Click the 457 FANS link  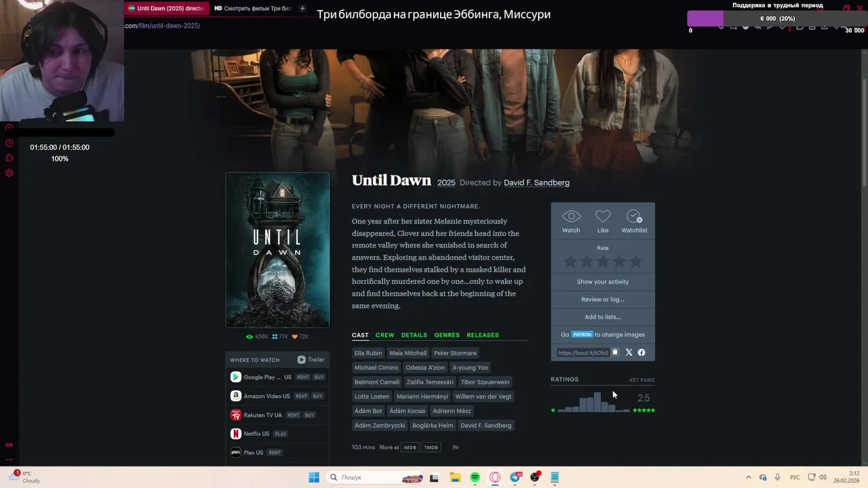(x=642, y=380)
